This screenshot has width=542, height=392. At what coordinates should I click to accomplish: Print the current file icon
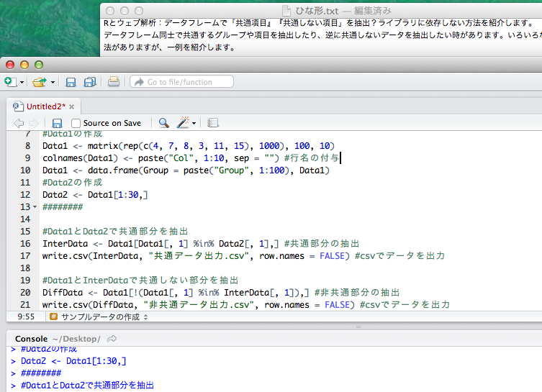point(114,82)
